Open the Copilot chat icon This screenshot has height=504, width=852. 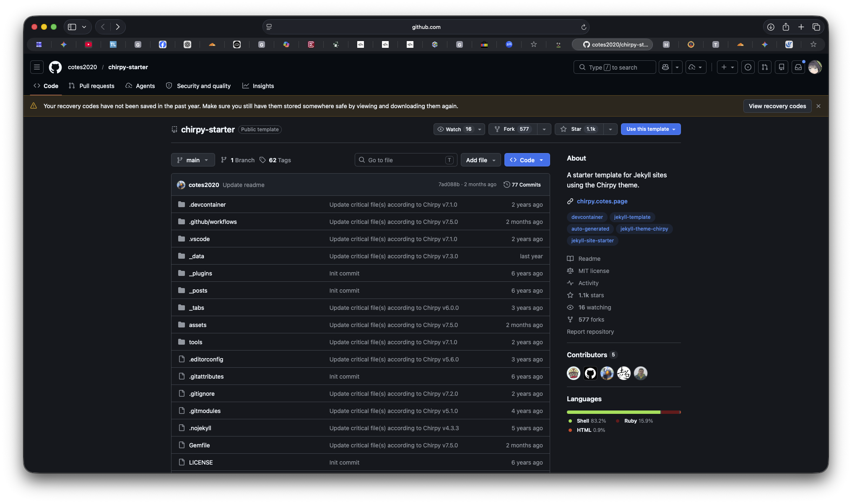665,67
